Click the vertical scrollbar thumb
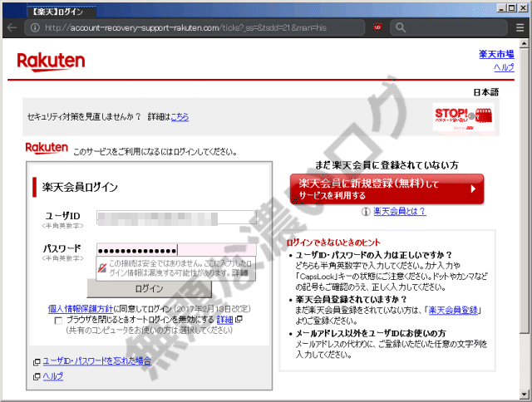Screen dimensions: 532x402 525,191
